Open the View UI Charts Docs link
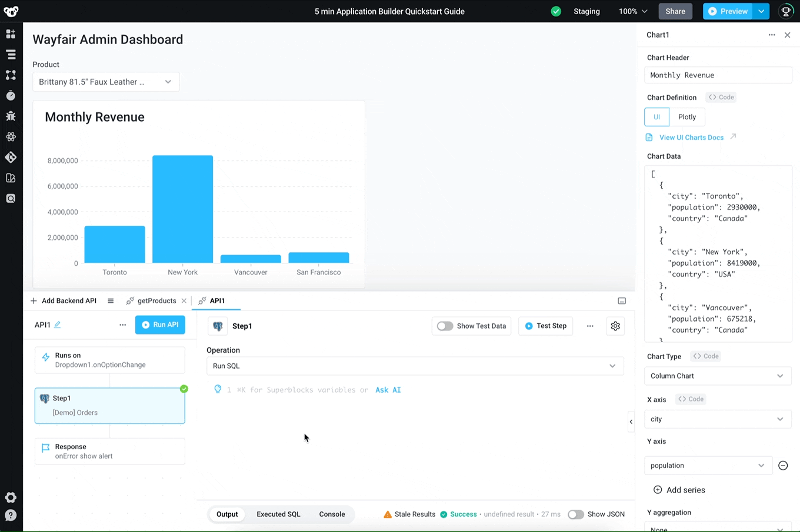This screenshot has height=532, width=800. coord(691,138)
